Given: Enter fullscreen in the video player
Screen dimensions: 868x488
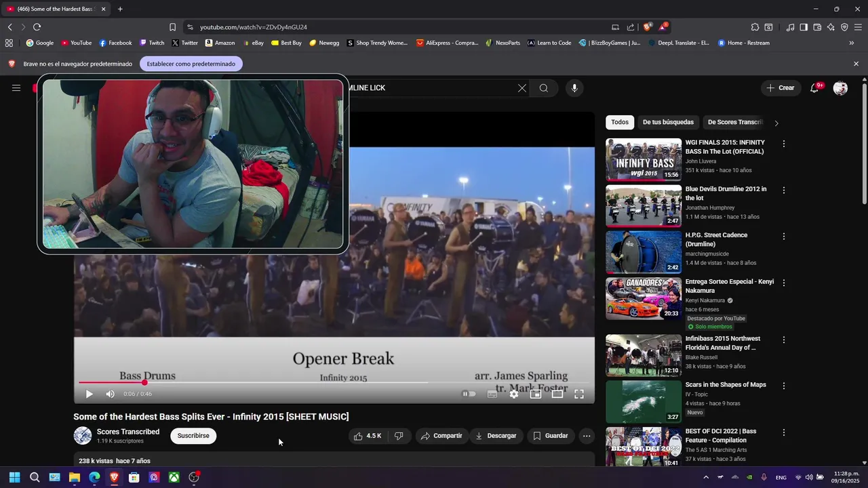Looking at the screenshot, I should point(579,394).
